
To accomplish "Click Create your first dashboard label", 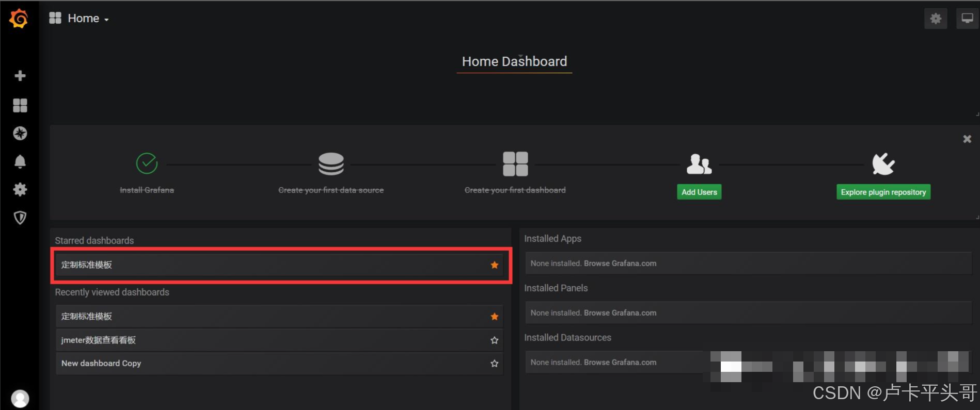I will point(515,190).
